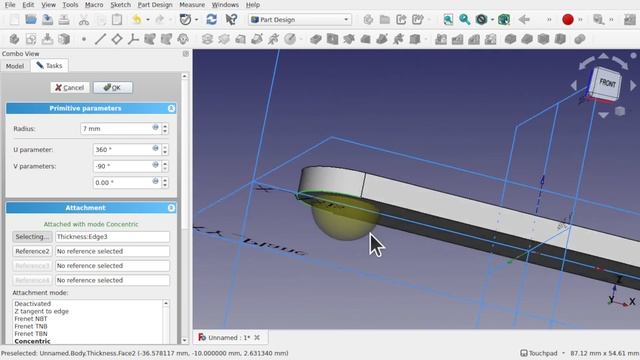Click the Create body icon
This screenshot has height=360, width=640.
(14, 39)
